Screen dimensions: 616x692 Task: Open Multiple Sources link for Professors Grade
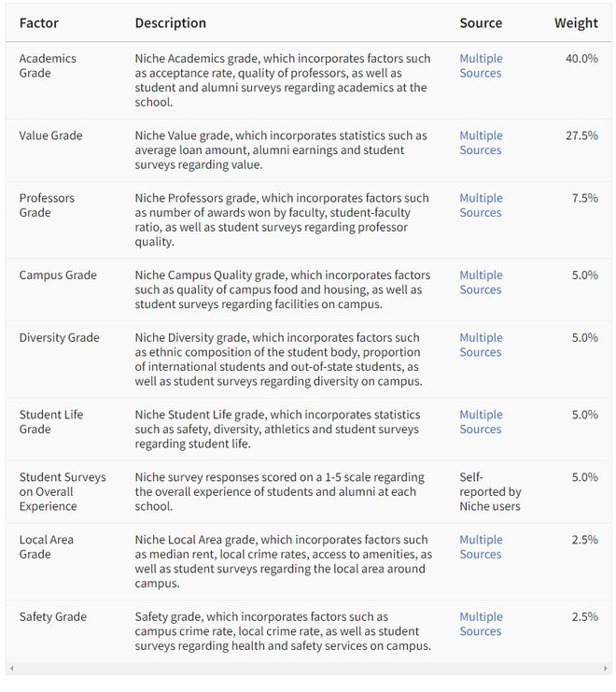click(x=481, y=205)
